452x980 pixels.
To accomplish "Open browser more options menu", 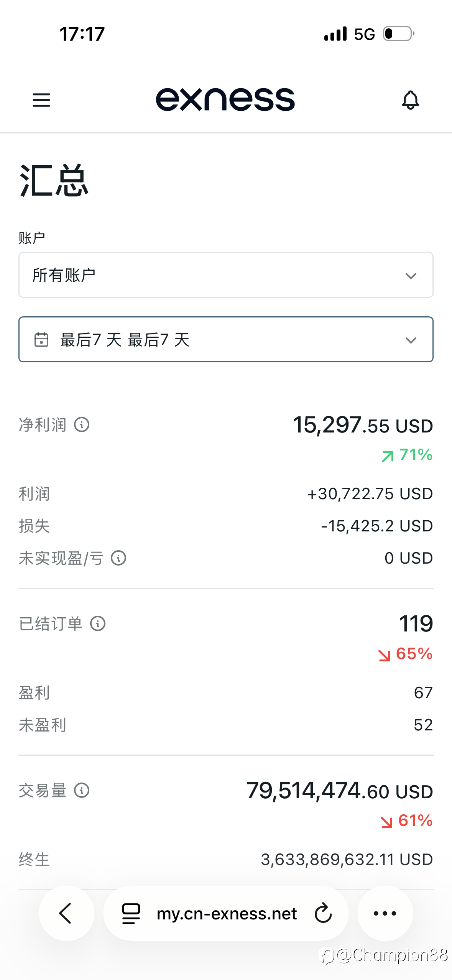I will (385, 913).
